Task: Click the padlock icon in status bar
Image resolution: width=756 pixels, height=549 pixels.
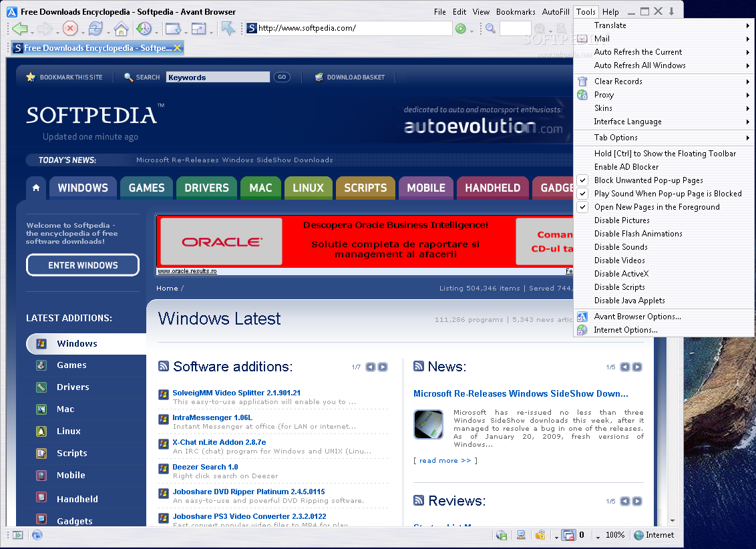Action: point(540,535)
